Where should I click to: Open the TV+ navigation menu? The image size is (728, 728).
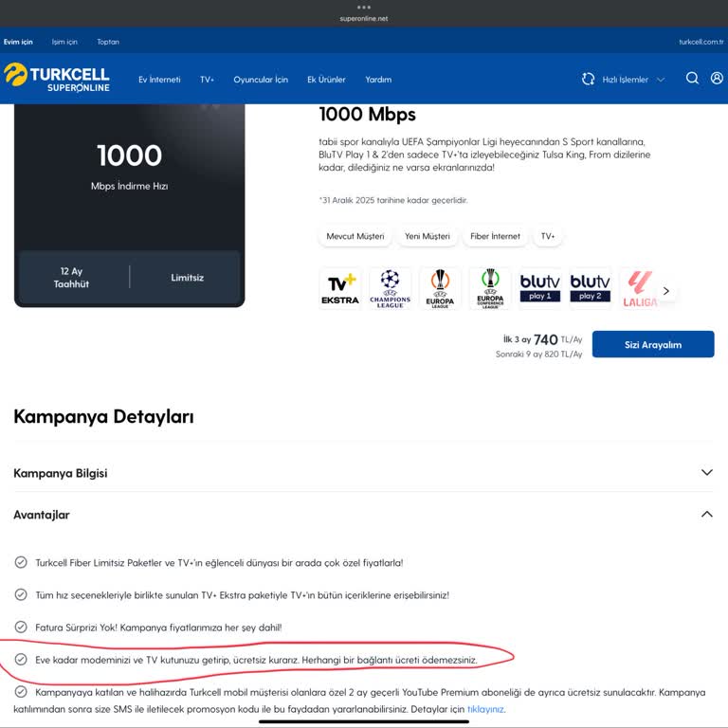point(207,80)
